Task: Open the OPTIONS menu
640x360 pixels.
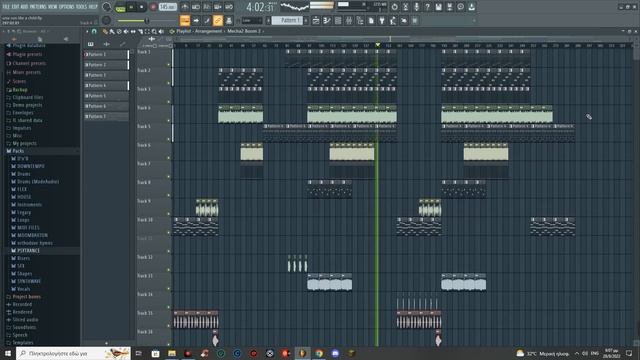Action: 67,7
